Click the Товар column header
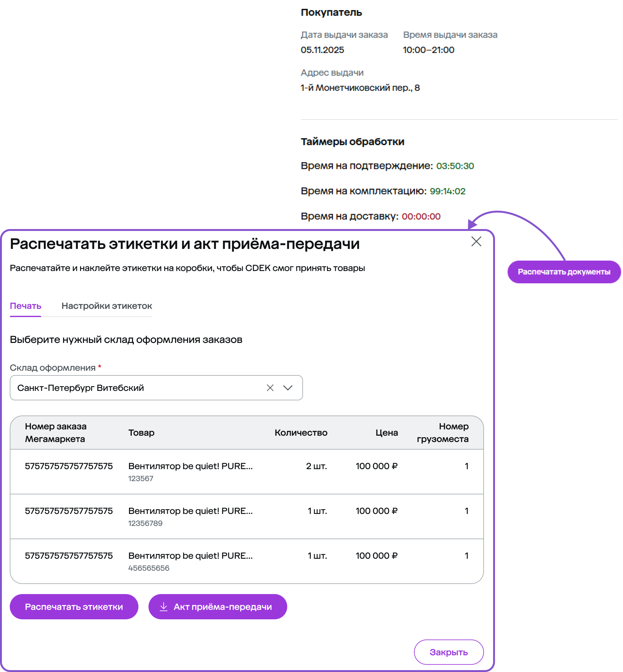623x672 pixels. 141,433
